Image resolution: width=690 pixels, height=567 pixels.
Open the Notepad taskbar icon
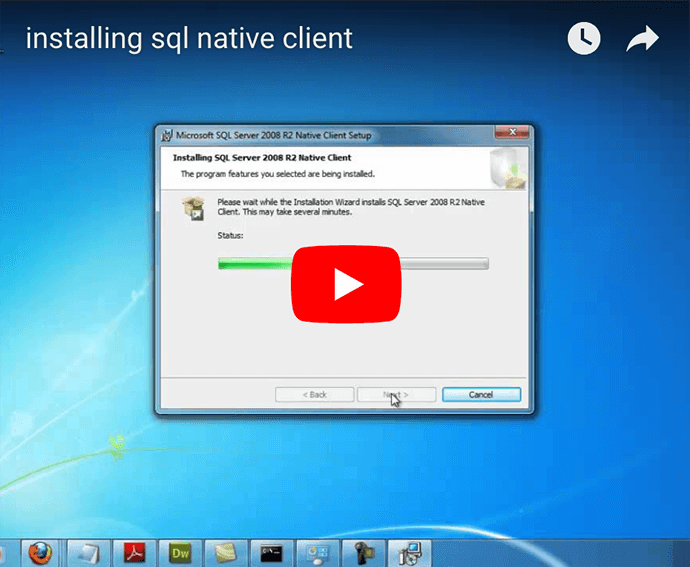click(88, 553)
